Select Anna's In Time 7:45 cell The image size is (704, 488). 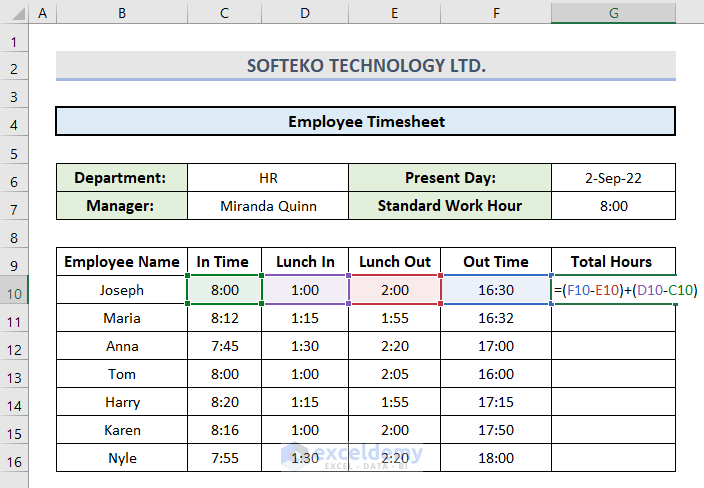(x=224, y=346)
